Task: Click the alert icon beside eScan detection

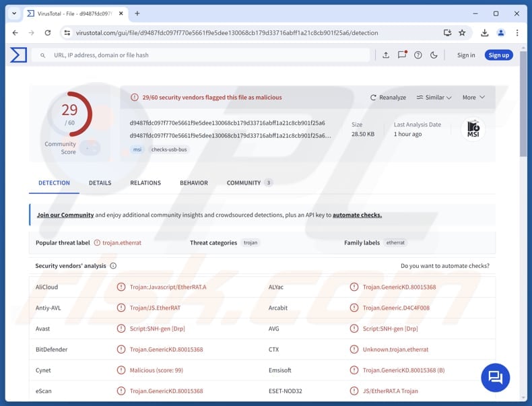Action: [121, 391]
